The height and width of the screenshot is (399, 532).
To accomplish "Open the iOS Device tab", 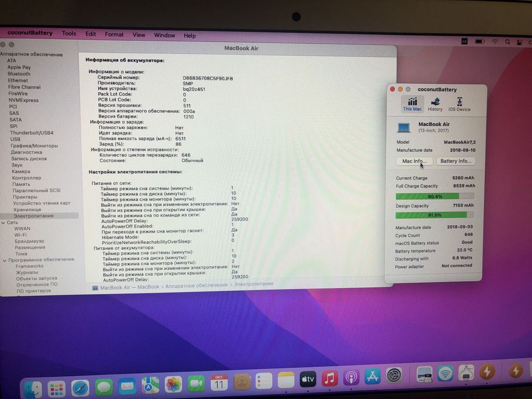I will [460, 104].
